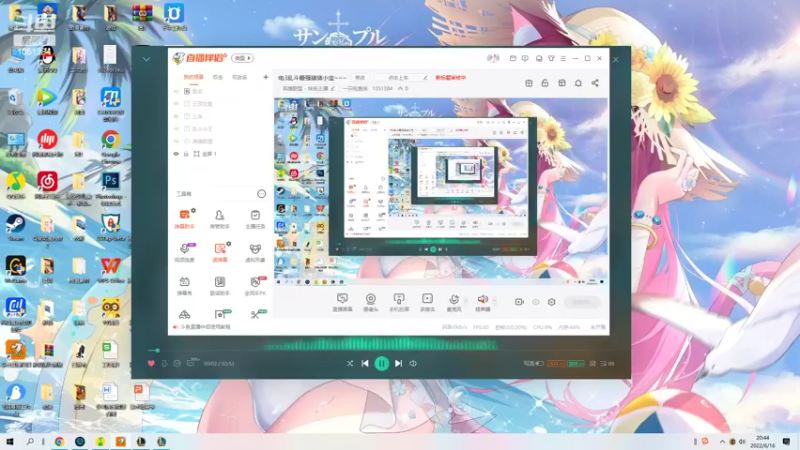Select the second scene tab
This screenshot has height=450, width=800.
[x=218, y=77]
